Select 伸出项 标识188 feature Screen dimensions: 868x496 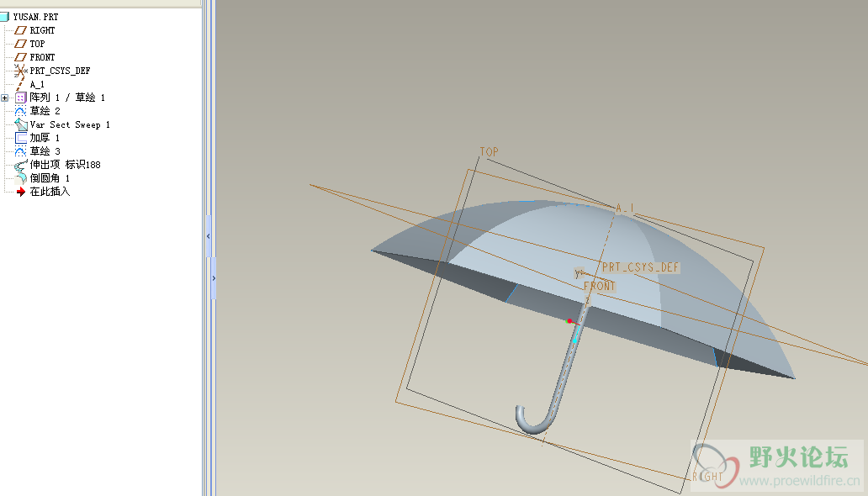[65, 165]
